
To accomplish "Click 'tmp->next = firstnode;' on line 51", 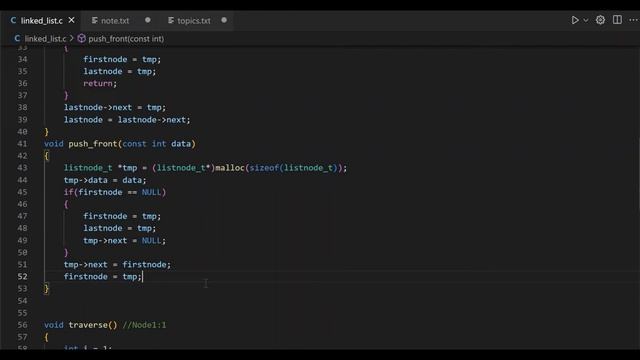I will 117,264.
